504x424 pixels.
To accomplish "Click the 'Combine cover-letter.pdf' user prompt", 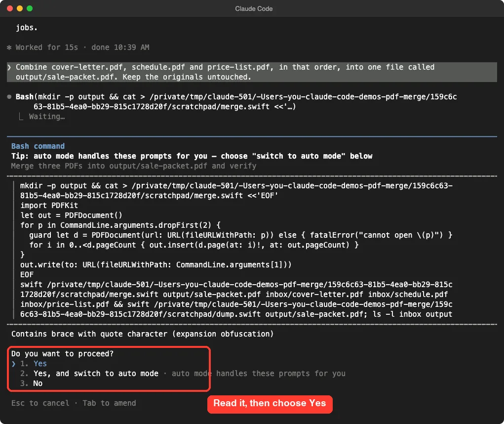I will [252, 72].
